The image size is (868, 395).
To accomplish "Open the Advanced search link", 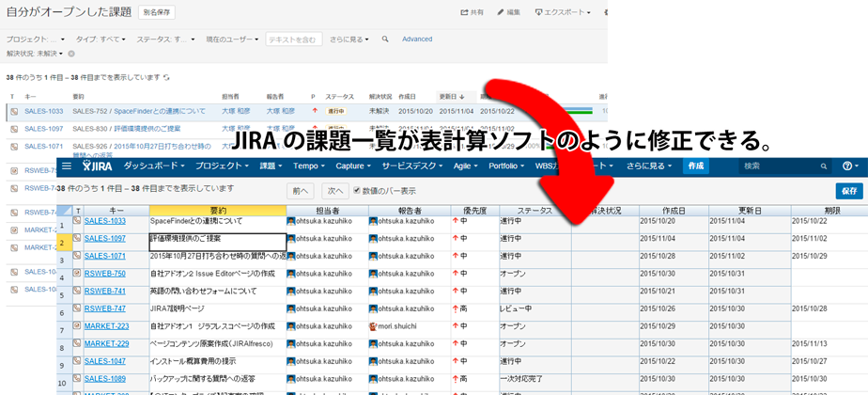I will pos(417,39).
